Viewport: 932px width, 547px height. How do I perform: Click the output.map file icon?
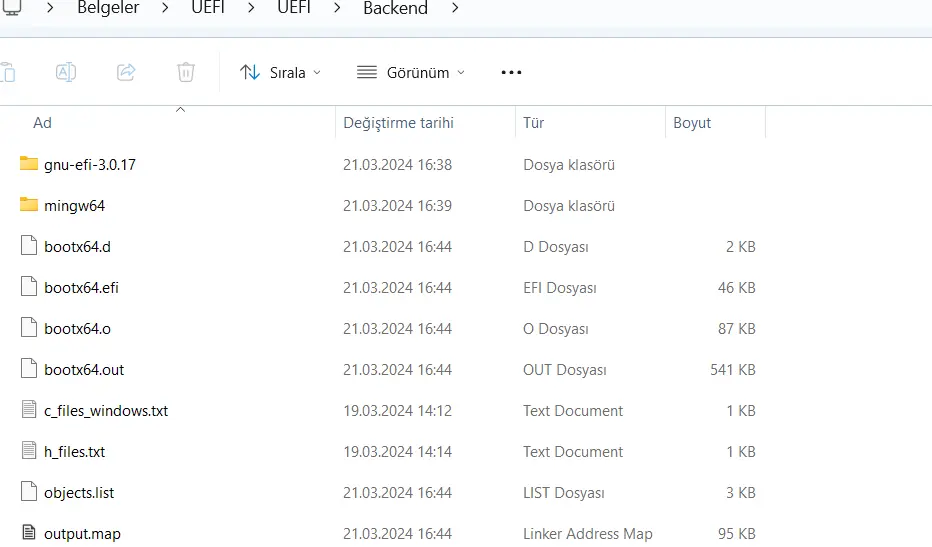pyautogui.click(x=29, y=532)
